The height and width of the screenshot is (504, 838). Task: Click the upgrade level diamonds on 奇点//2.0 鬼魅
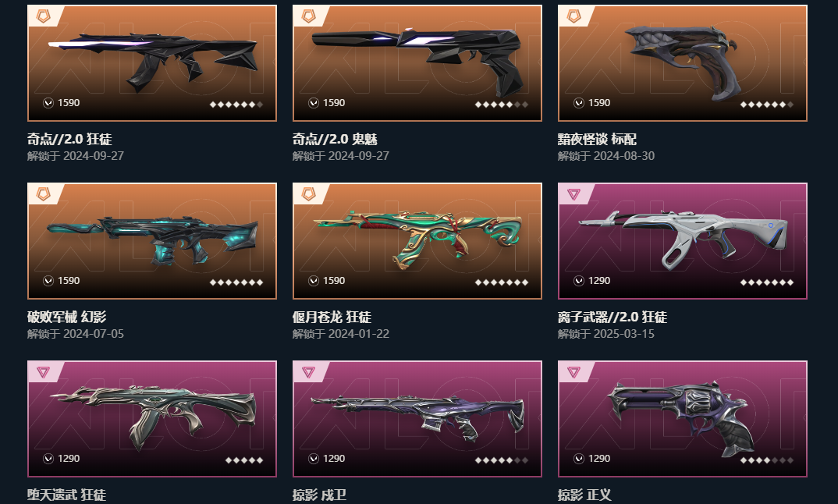502,105
